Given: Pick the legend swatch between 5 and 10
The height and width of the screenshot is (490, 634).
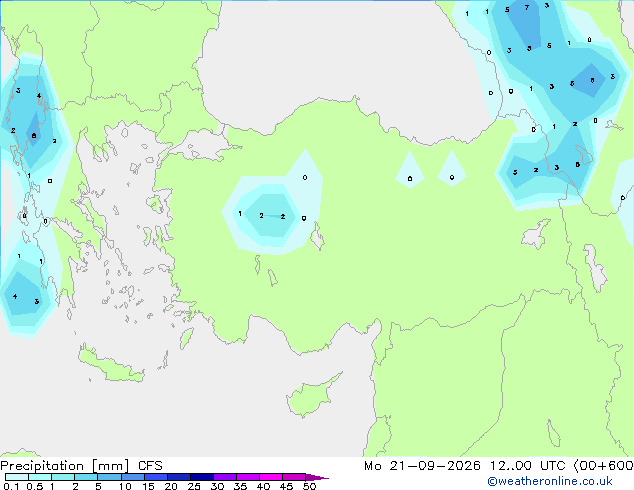Looking at the screenshot, I should click(109, 477).
